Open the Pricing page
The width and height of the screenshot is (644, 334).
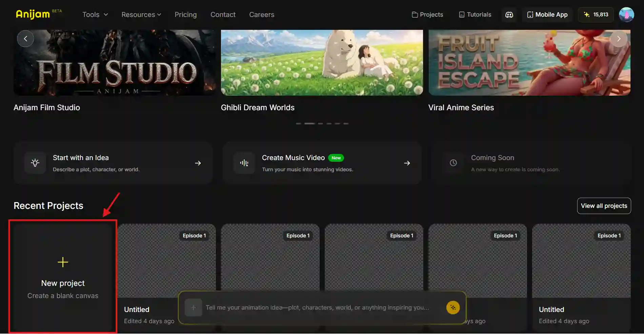tap(185, 15)
